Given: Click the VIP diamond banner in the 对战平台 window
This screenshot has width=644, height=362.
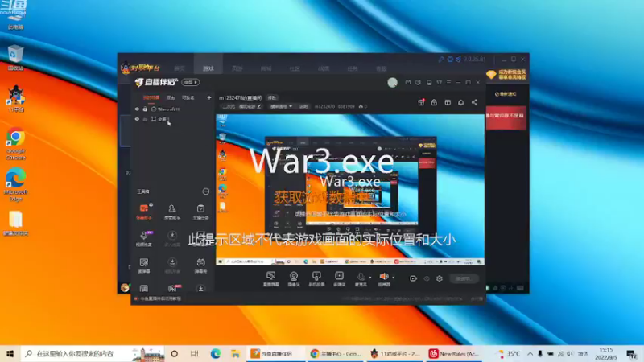Looking at the screenshot, I should coord(506,74).
